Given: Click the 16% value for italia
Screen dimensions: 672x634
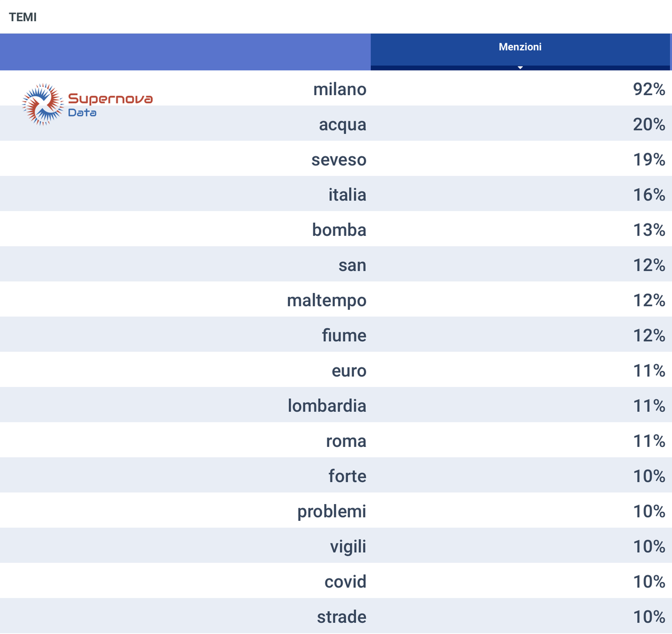Looking at the screenshot, I should [x=649, y=195].
